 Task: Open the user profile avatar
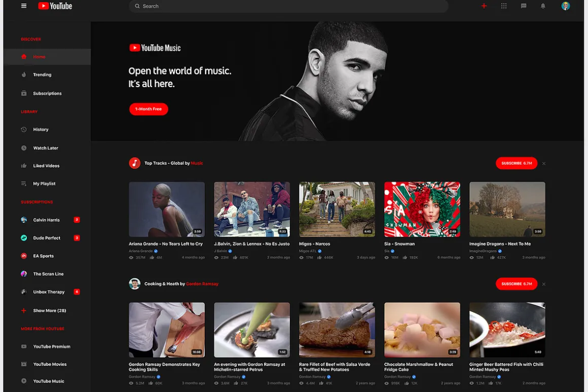tap(566, 6)
